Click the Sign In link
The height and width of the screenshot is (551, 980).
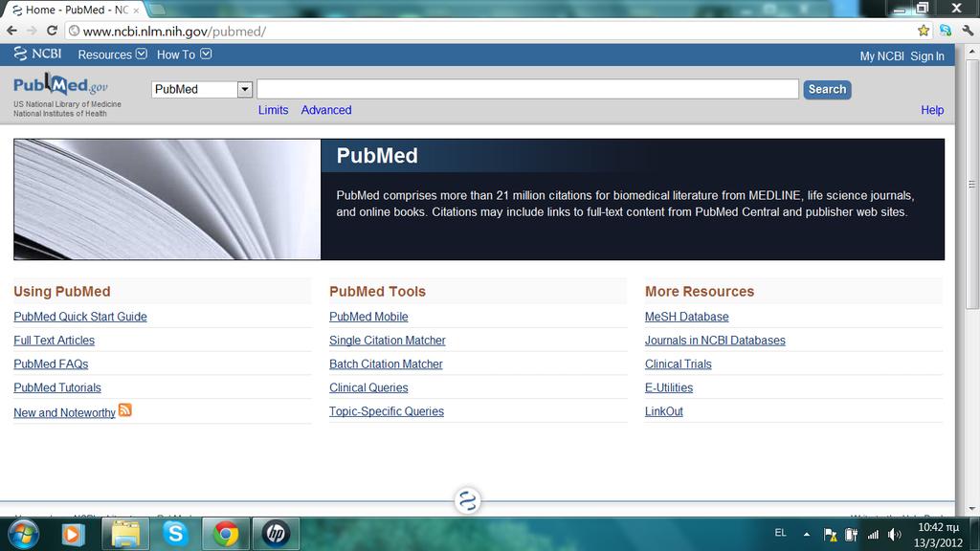927,56
